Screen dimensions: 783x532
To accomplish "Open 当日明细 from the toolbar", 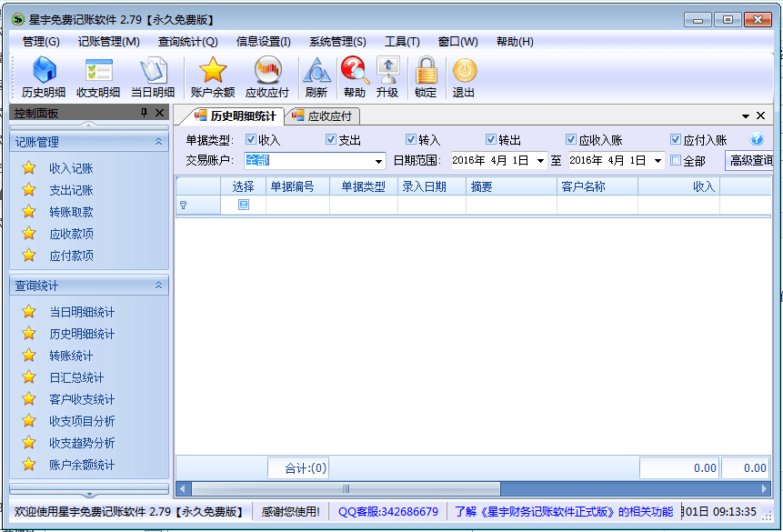I will 152,77.
